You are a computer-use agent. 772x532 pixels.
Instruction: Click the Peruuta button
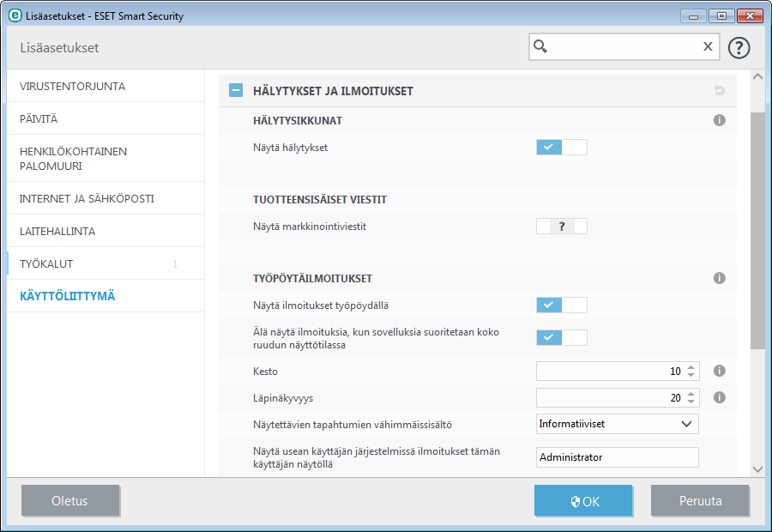pyautogui.click(x=700, y=500)
